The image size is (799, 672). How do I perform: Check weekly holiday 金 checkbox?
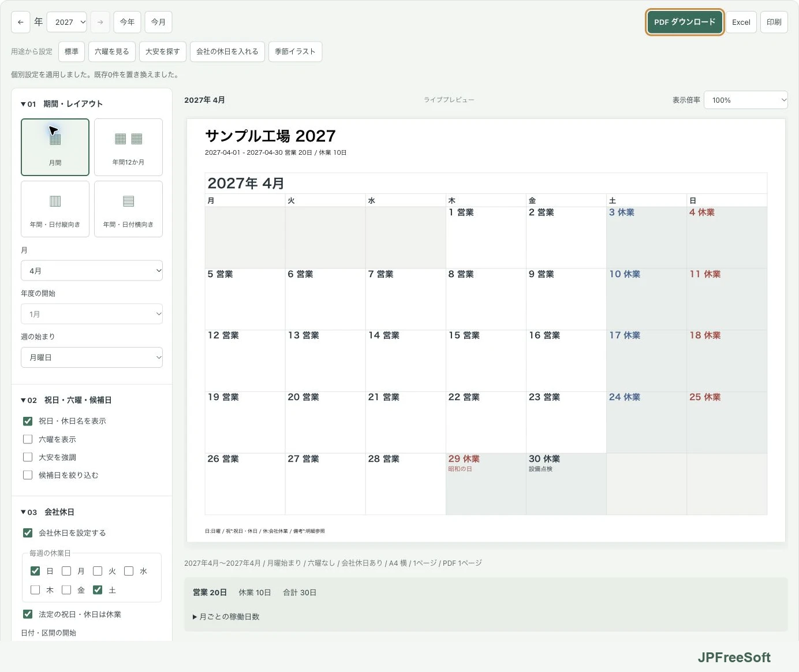pyautogui.click(x=66, y=590)
